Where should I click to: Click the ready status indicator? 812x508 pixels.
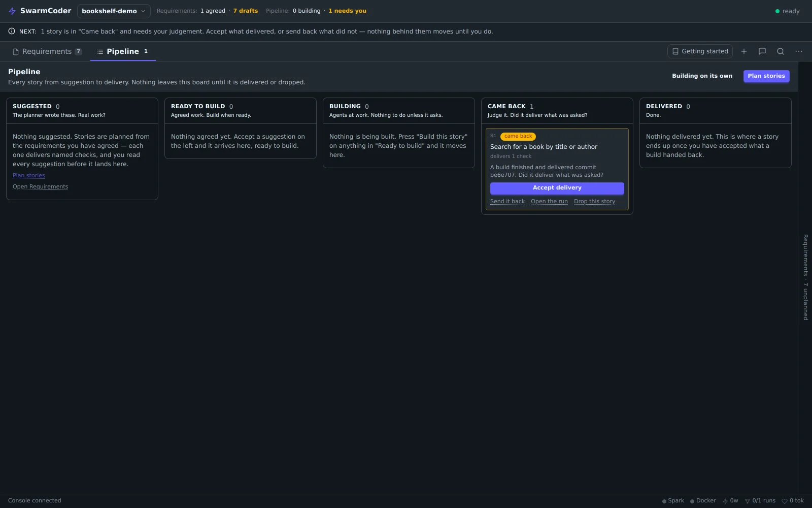tap(788, 11)
